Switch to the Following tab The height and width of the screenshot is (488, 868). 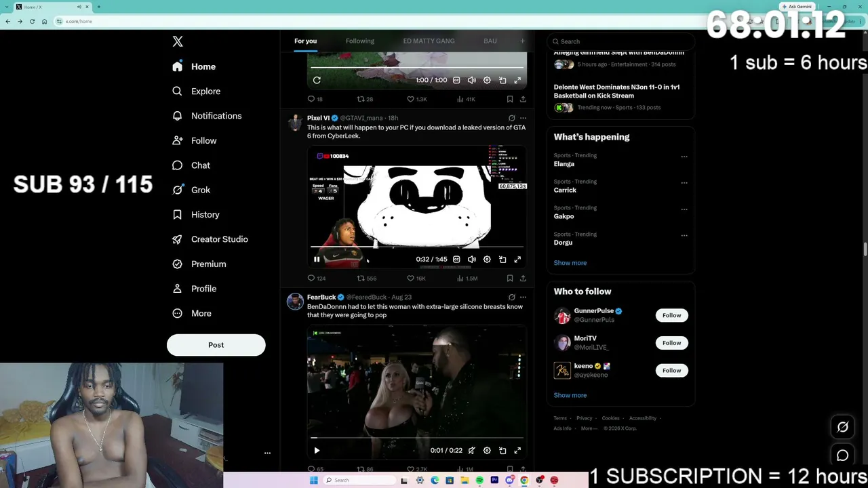(x=359, y=41)
